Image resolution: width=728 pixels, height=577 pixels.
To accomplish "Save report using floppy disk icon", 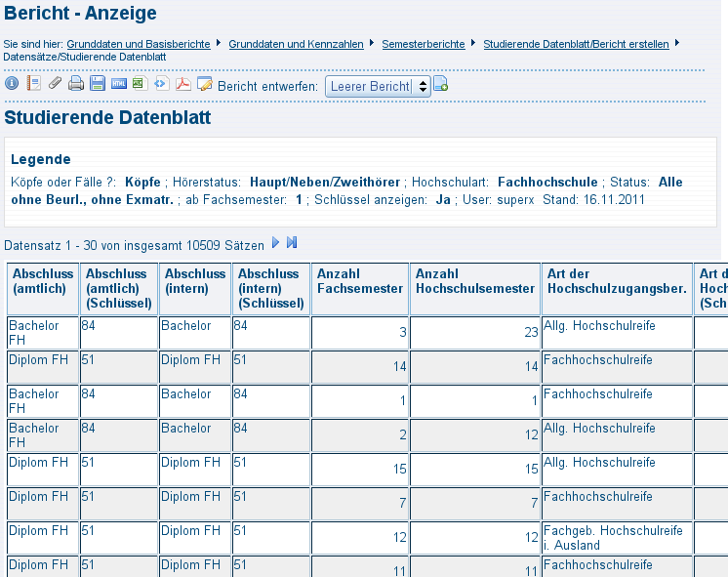I will click(98, 84).
